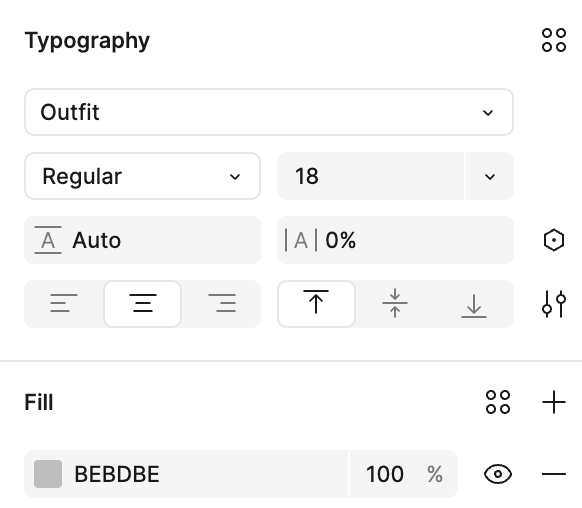Image resolution: width=582 pixels, height=508 pixels.
Task: Set text alignment to right
Action: tap(222, 304)
